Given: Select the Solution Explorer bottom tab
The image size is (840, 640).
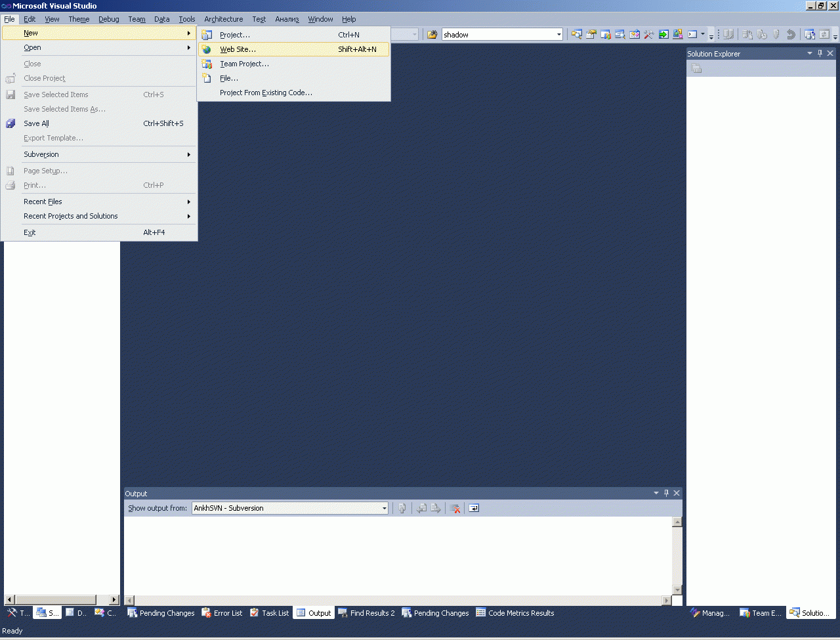Looking at the screenshot, I should [x=810, y=613].
